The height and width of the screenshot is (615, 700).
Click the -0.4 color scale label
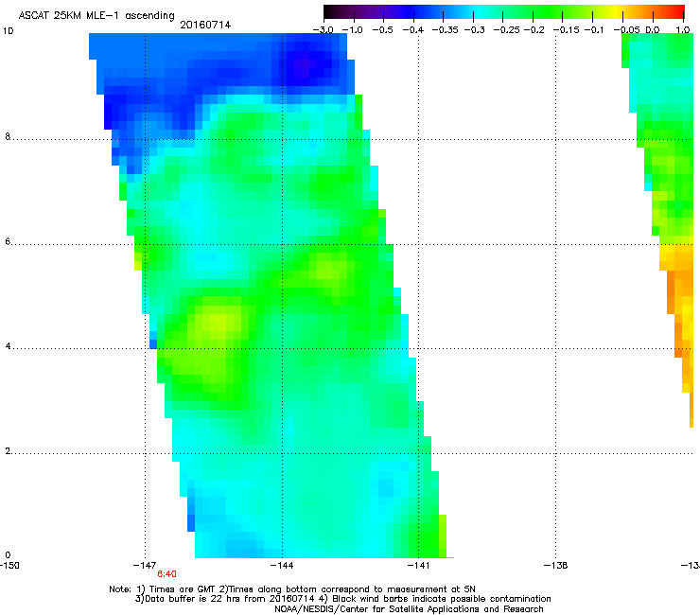coord(413,30)
